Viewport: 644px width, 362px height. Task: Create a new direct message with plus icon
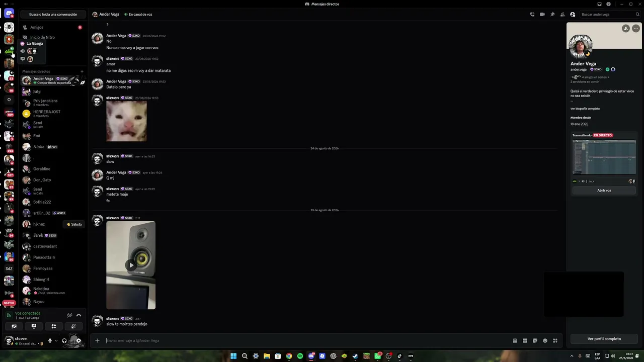pyautogui.click(x=82, y=71)
